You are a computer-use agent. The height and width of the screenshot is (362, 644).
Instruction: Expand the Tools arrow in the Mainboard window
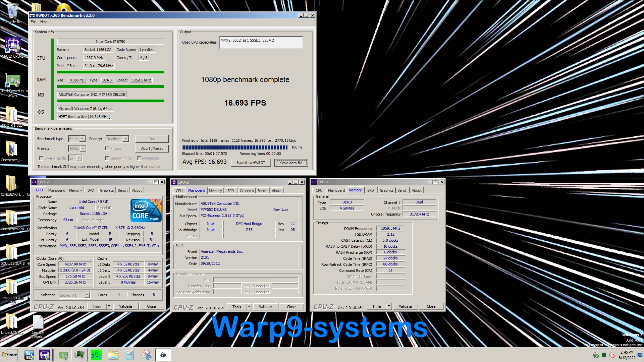pos(249,307)
